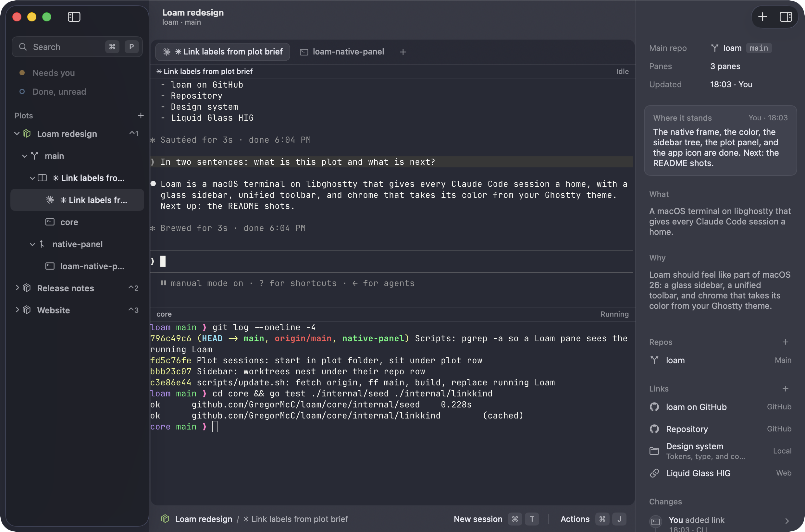The width and height of the screenshot is (805, 532).
Task: Add a repo with Repos plus icon
Action: (785, 342)
